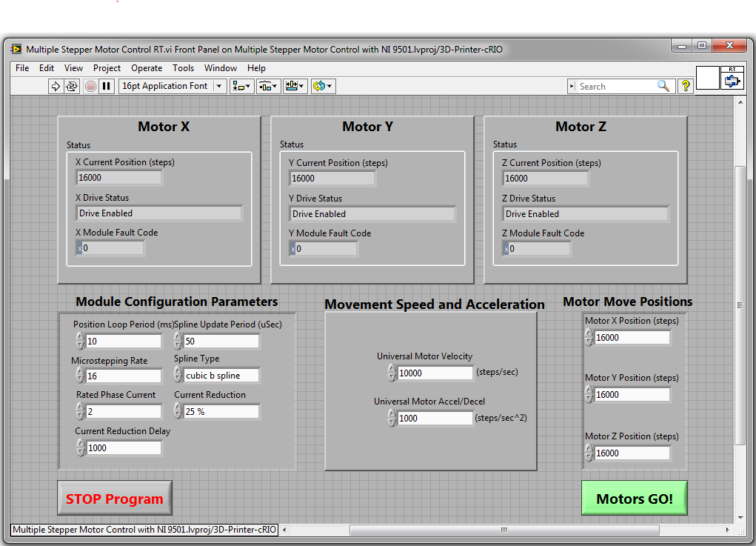The image size is (756, 546).
Task: Open the Distribute Objects tool
Action: point(268,86)
